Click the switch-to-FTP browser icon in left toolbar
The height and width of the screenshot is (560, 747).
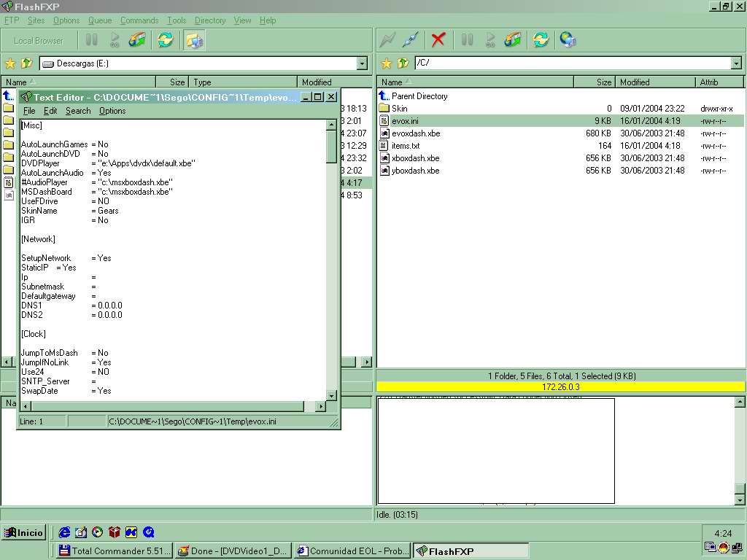194,40
